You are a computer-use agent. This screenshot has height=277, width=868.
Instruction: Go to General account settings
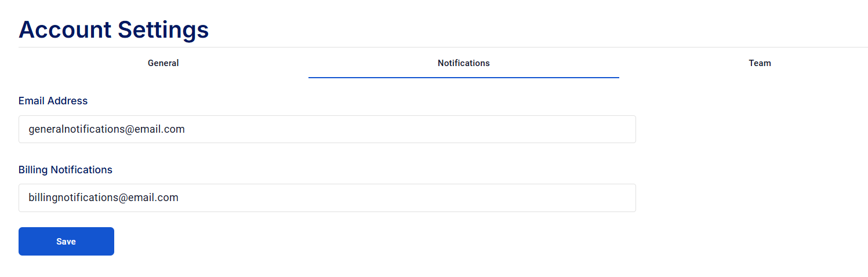click(x=163, y=63)
